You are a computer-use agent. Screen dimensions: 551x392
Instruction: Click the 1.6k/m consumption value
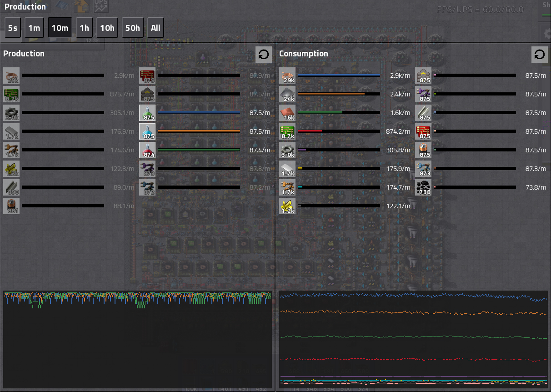tap(401, 113)
